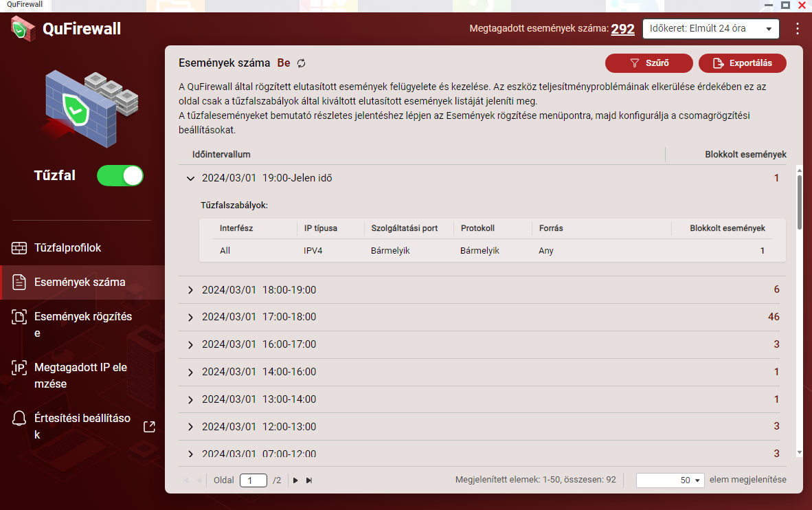Click the external link icon for notifications
This screenshot has width=812, height=510.
[149, 427]
